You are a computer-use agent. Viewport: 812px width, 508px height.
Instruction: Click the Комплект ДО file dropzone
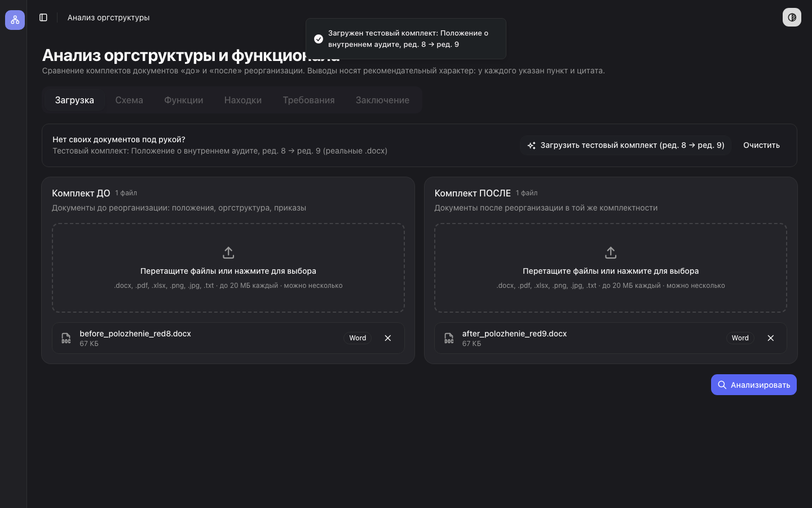click(228, 268)
